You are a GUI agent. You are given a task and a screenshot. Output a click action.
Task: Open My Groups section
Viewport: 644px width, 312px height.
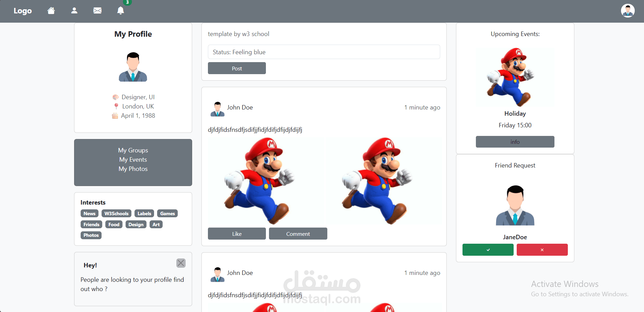pyautogui.click(x=133, y=150)
